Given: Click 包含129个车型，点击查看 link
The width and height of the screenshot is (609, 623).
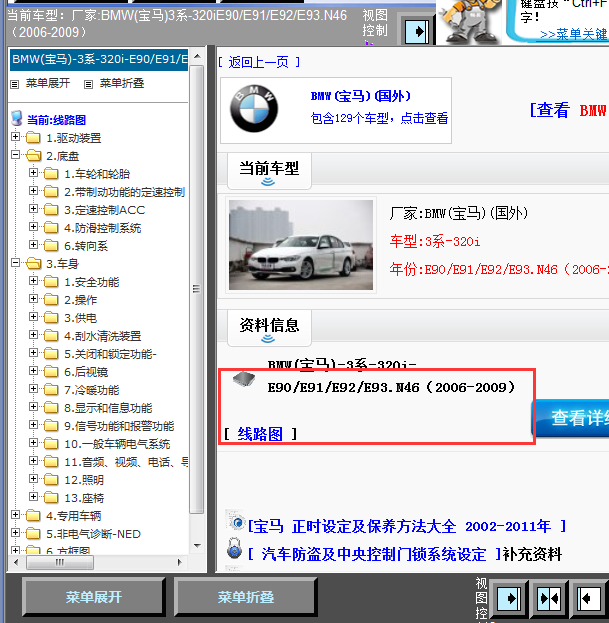Looking at the screenshot, I should point(379,118).
